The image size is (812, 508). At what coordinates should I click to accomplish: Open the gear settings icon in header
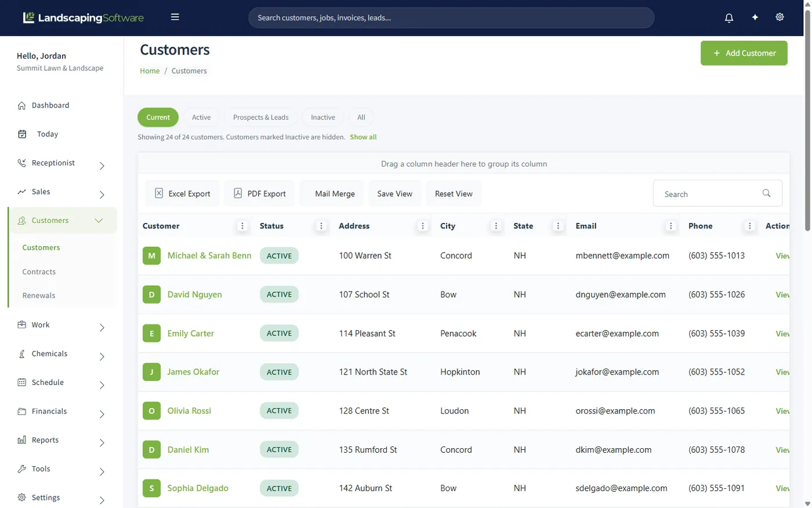pos(780,17)
